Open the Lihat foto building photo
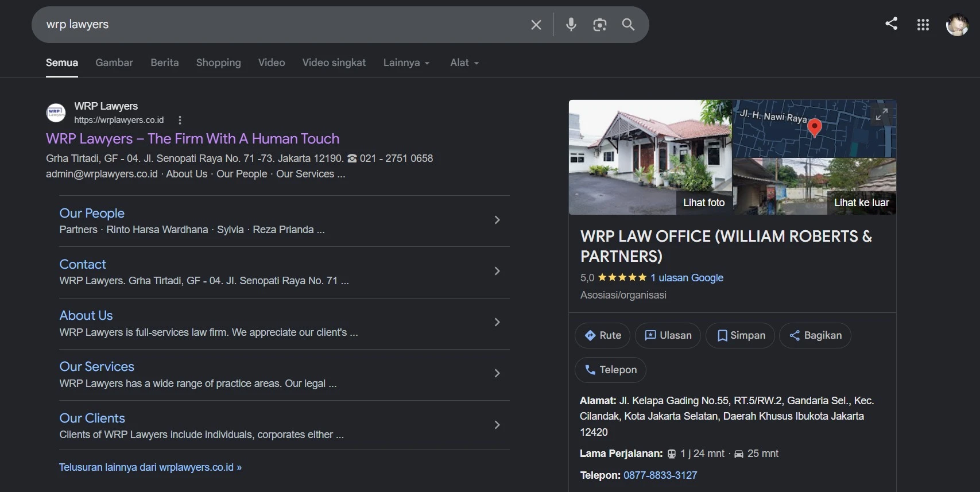The height and width of the screenshot is (492, 980). pos(650,157)
